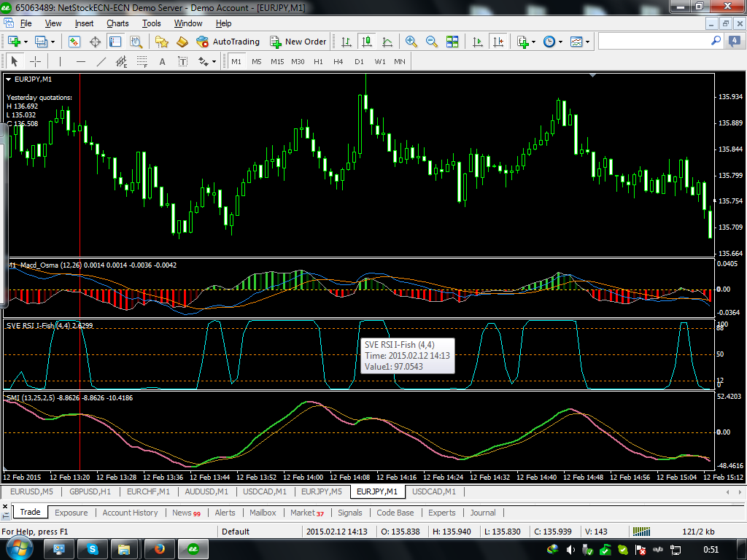This screenshot has height=560, width=747.
Task: Open the Insert menu
Action: pos(84,23)
